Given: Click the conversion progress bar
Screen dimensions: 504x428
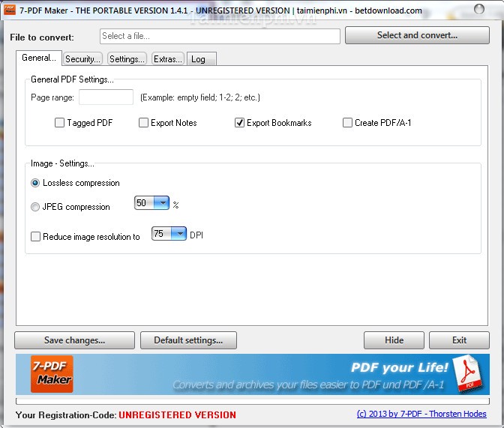Looking at the screenshot, I should point(252,401).
